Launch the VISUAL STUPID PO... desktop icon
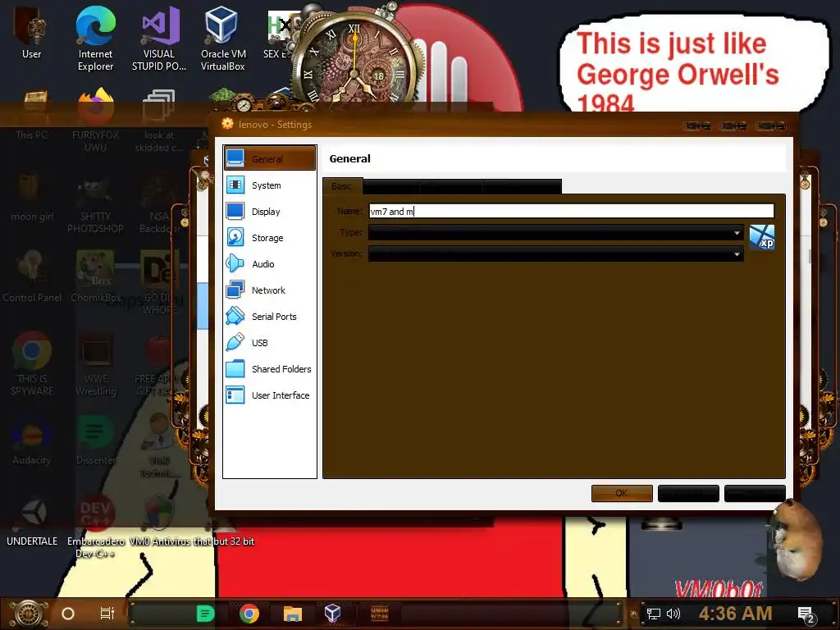This screenshot has height=630, width=840. 159,39
